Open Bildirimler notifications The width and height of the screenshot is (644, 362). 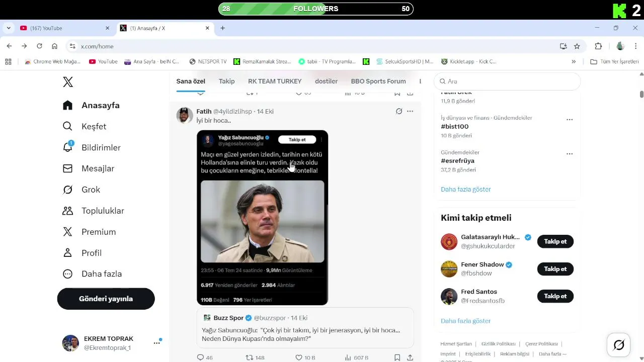pos(92,147)
